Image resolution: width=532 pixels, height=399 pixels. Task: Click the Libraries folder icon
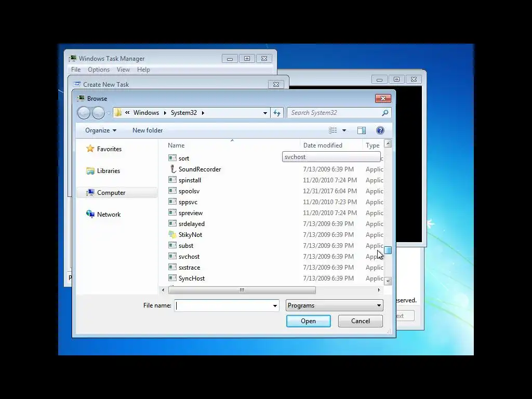click(90, 170)
